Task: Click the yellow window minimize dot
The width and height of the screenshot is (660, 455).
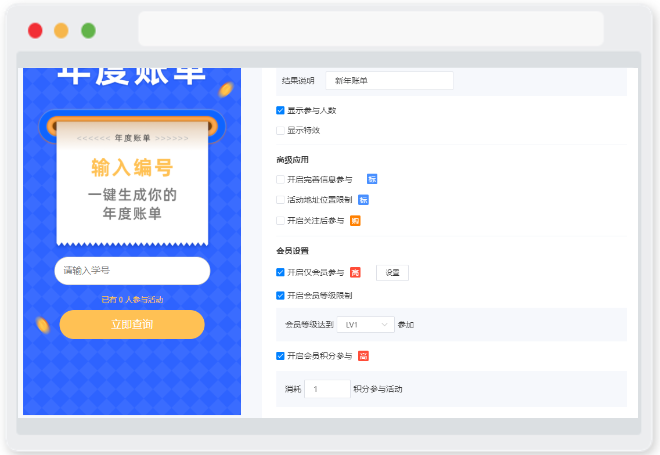Action: click(61, 31)
